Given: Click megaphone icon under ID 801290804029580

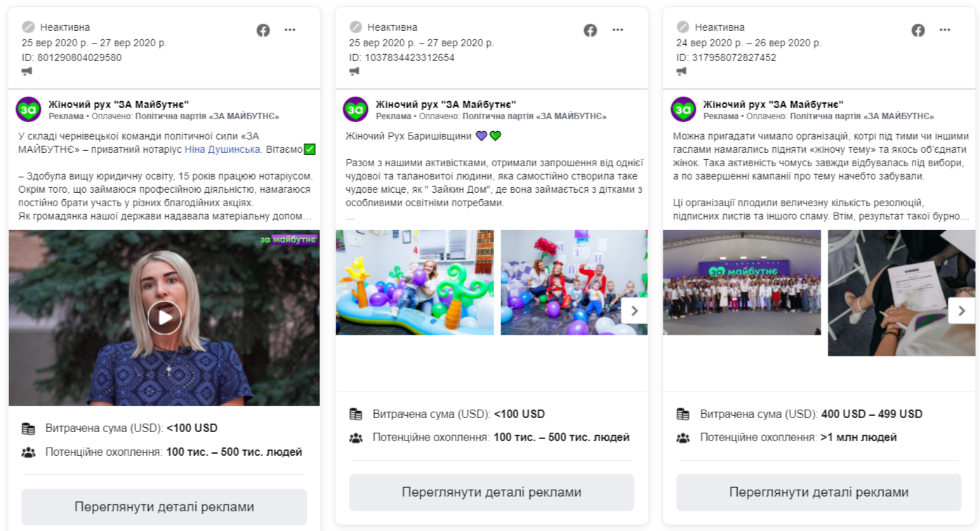Looking at the screenshot, I should coord(27,71).
